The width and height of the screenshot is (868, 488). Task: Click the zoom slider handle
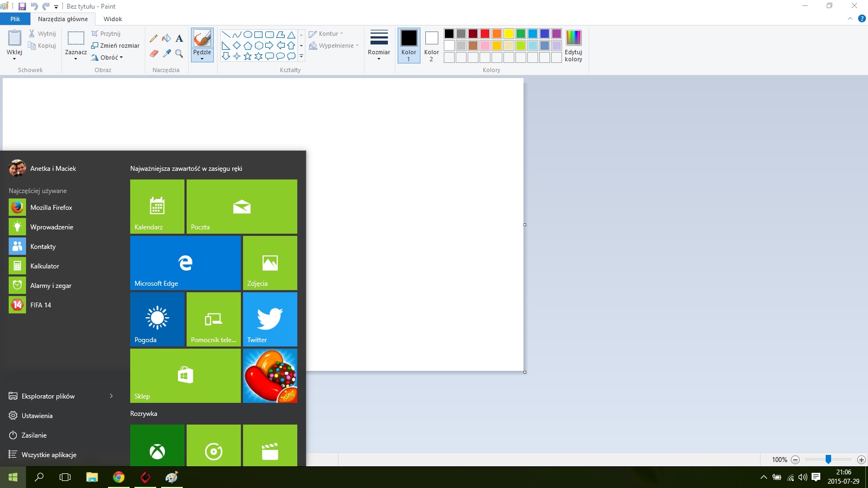(828, 459)
